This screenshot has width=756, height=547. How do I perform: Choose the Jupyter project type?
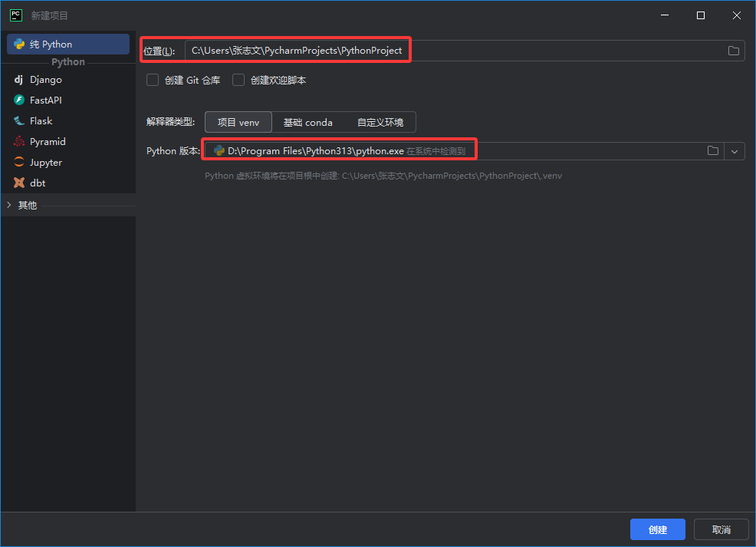pyautogui.click(x=68, y=163)
